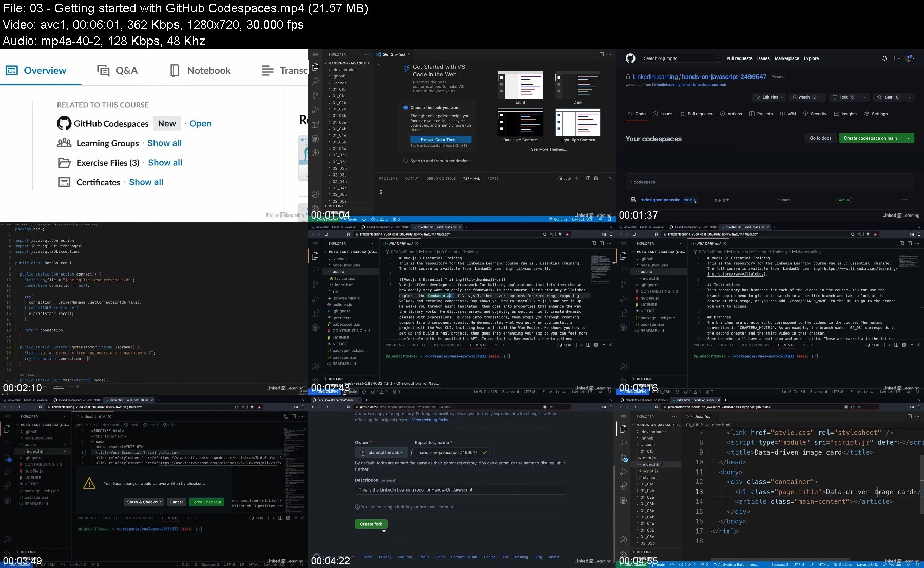924x568 pixels.
Task: Click GitHub Octocat logo in 00:01:37 frame
Action: click(x=630, y=58)
